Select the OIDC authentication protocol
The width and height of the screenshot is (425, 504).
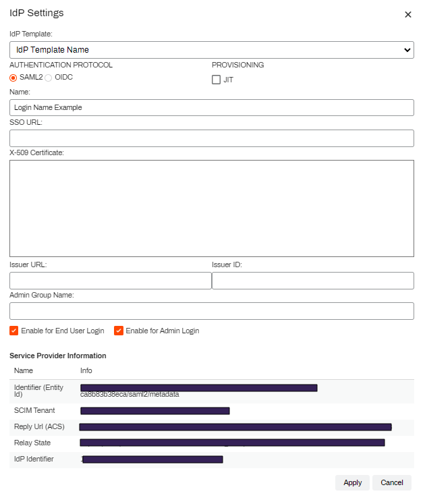(48, 78)
